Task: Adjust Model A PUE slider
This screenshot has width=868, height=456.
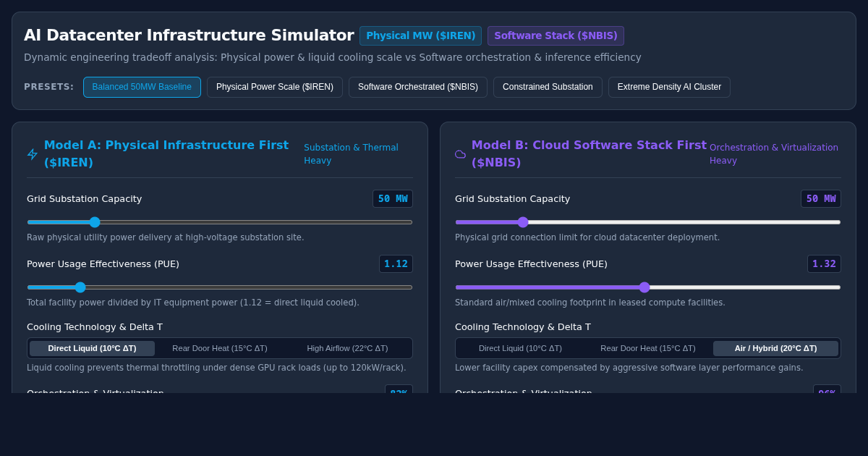Action: point(220,287)
